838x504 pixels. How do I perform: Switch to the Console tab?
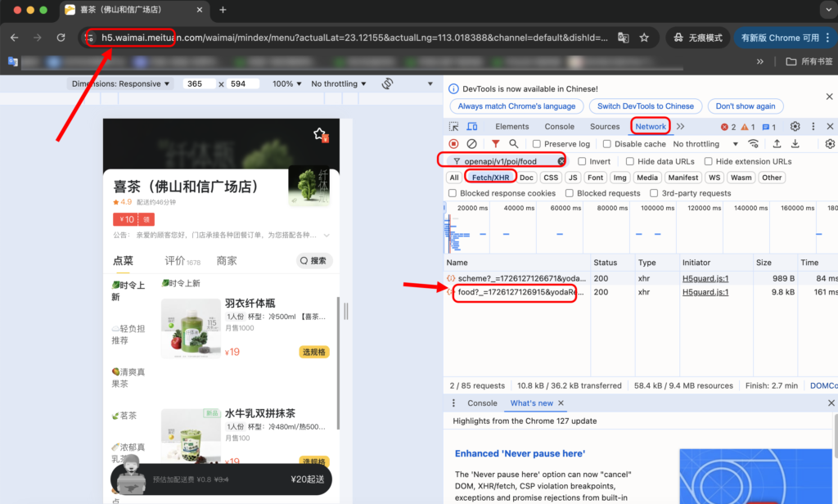(559, 127)
